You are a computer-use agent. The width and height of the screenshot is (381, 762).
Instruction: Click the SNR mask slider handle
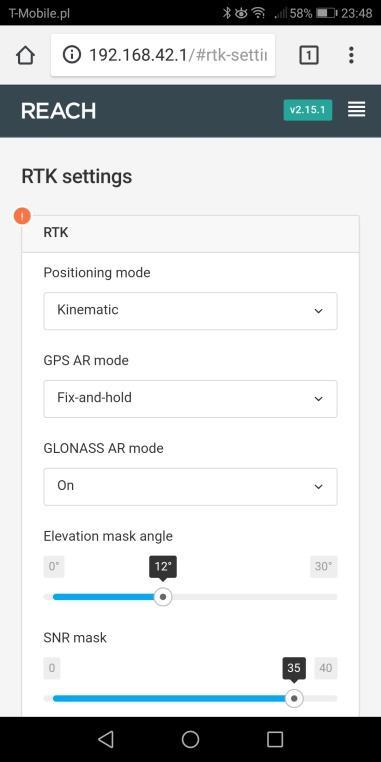(x=294, y=698)
